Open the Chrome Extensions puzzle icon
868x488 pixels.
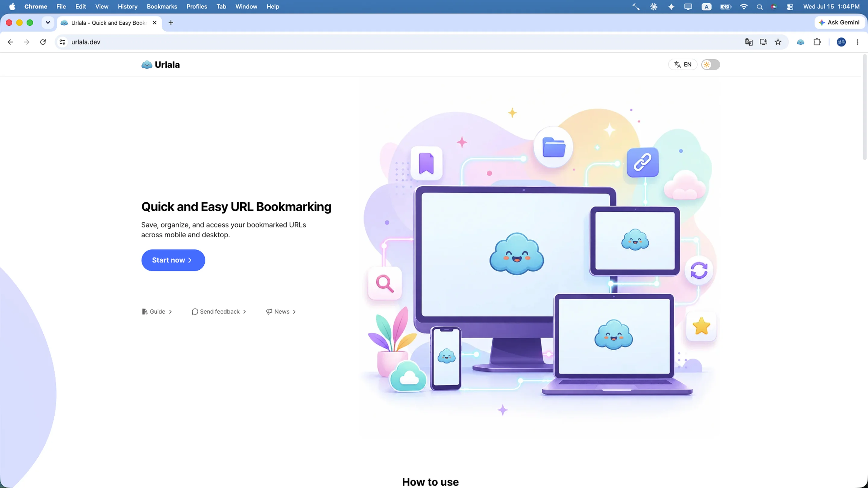pos(817,42)
